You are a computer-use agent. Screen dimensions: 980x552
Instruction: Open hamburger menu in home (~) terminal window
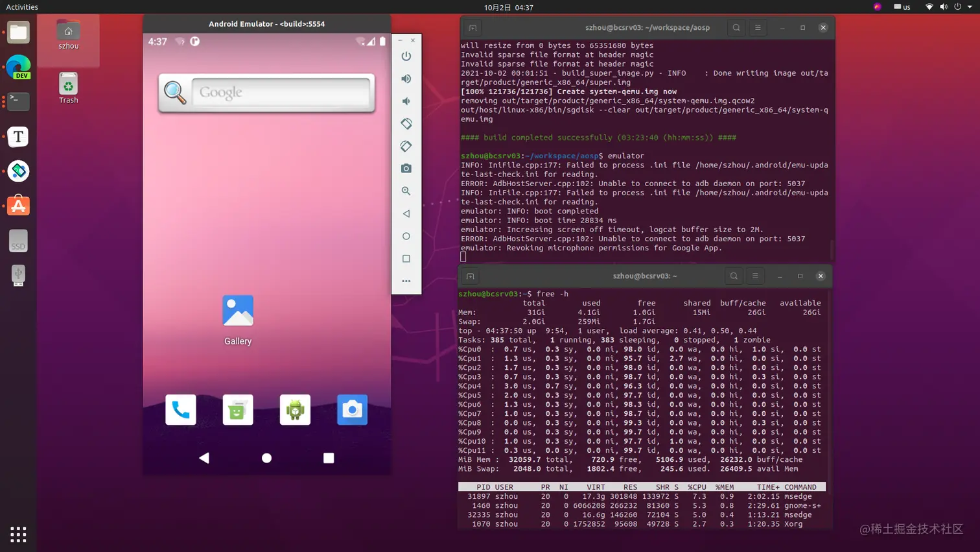click(x=755, y=276)
